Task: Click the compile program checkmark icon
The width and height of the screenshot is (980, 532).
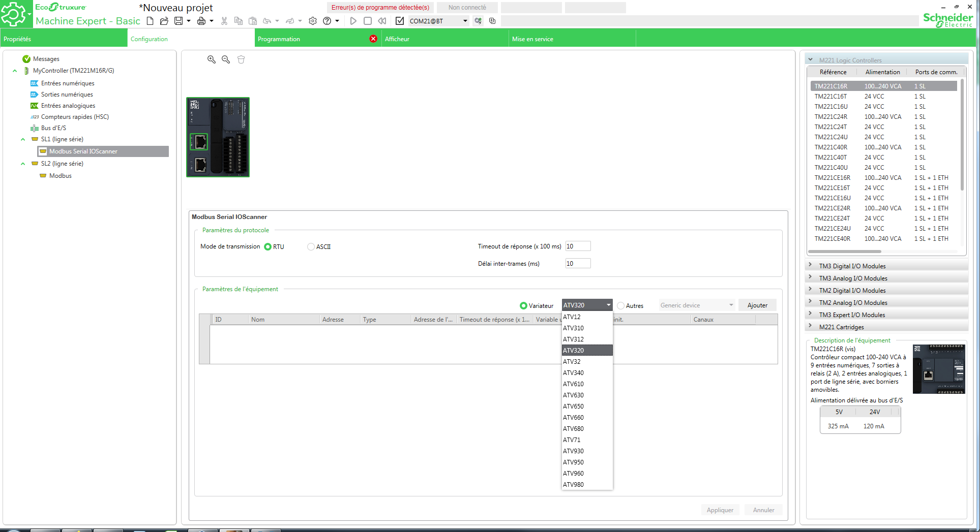Action: [x=400, y=21]
